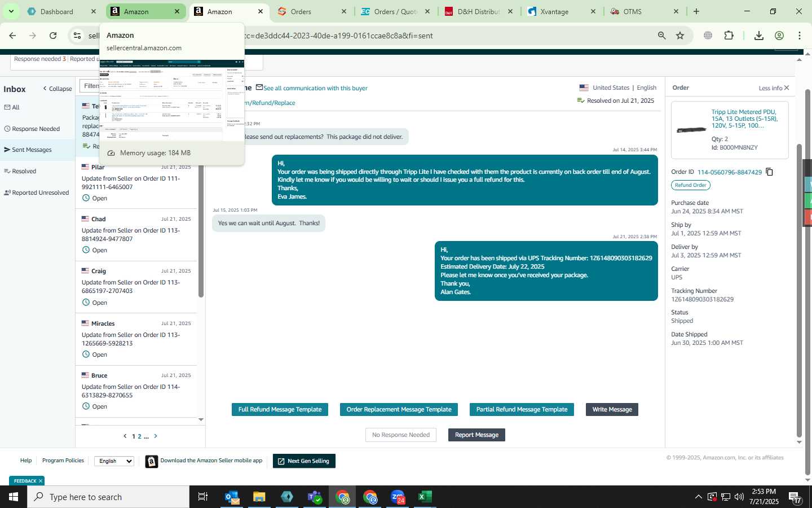Switch to the Dashboard tab

[x=56, y=11]
